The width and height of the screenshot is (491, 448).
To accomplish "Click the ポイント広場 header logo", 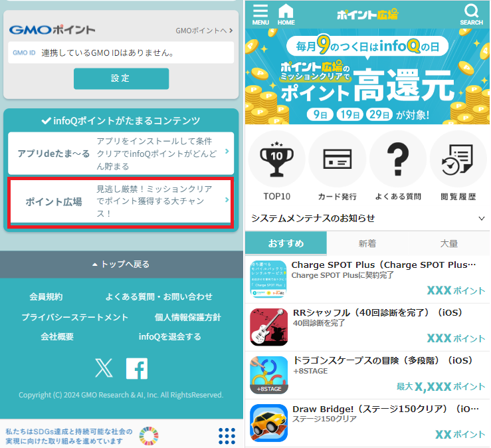I will 367,15.
